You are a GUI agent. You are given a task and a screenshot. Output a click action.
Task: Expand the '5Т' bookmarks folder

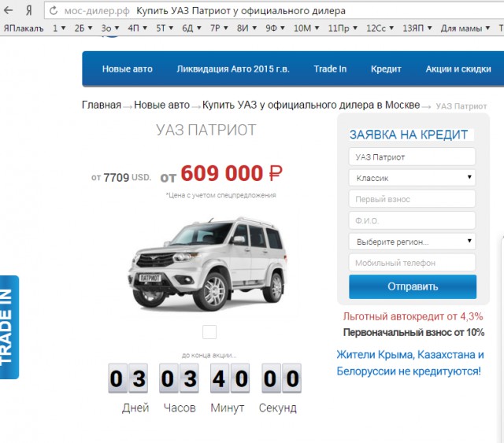click(165, 28)
